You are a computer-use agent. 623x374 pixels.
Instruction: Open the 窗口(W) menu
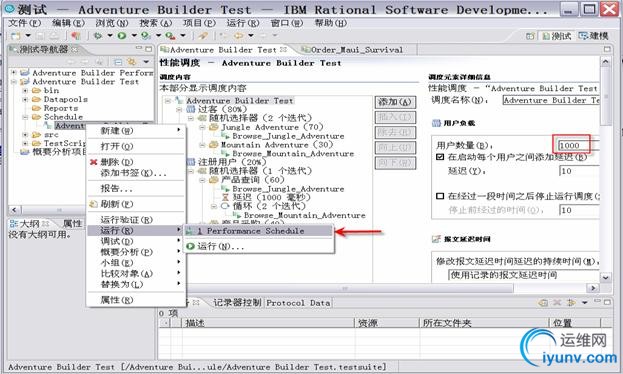click(286, 23)
